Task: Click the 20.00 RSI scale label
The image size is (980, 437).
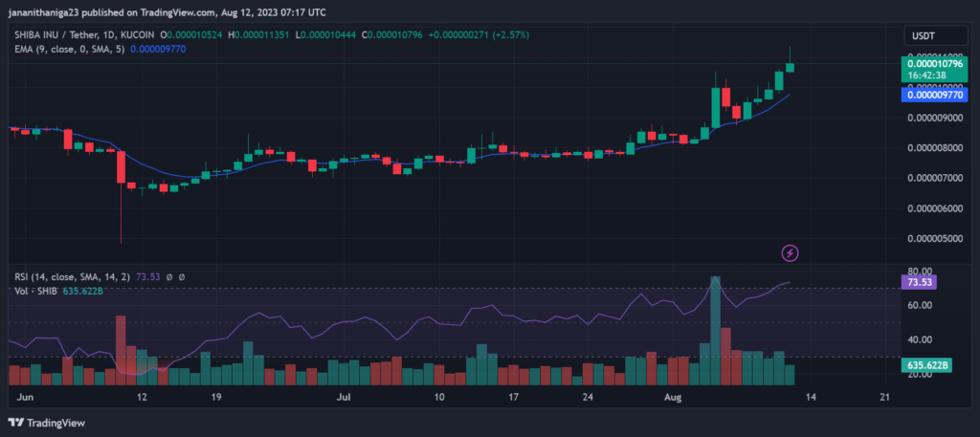Action: [921, 375]
